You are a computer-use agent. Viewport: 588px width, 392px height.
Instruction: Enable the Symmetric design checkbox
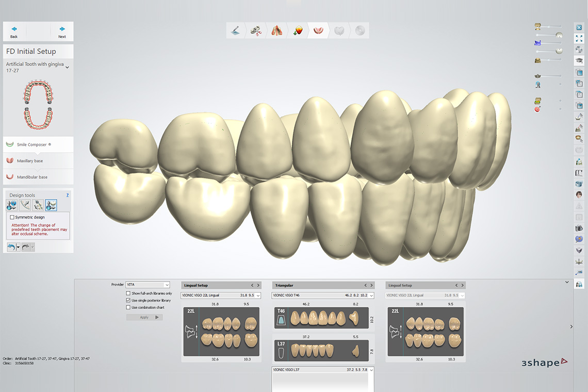[12, 217]
